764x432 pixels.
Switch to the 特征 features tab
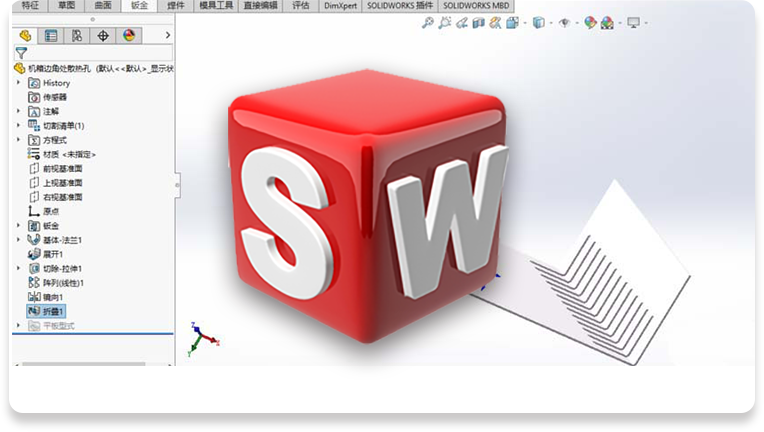coord(30,6)
